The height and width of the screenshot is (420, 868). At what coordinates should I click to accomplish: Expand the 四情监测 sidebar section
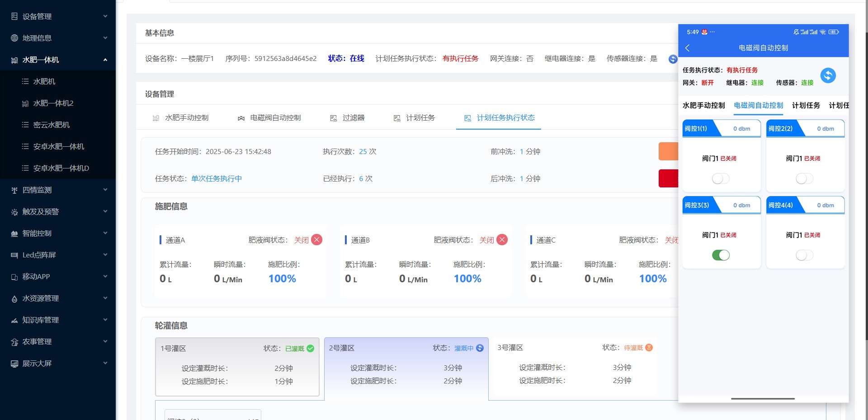[x=105, y=190]
